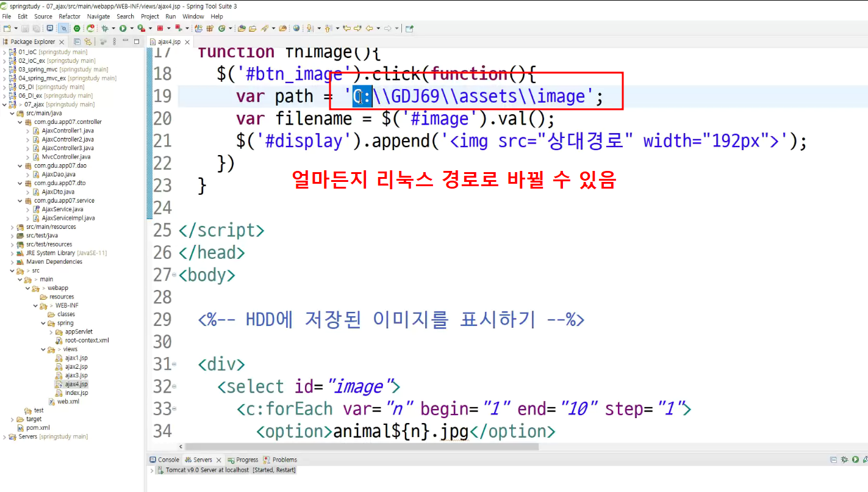The image size is (868, 492).
Task: Click the Search flashlight toolbar icon
Action: coord(264,28)
